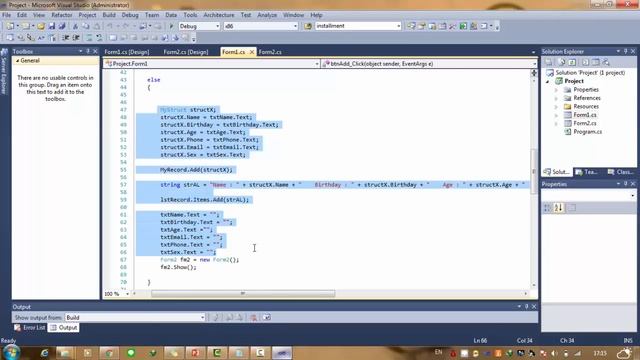
Task: Click the EN language indicator in taskbar
Action: [438, 352]
